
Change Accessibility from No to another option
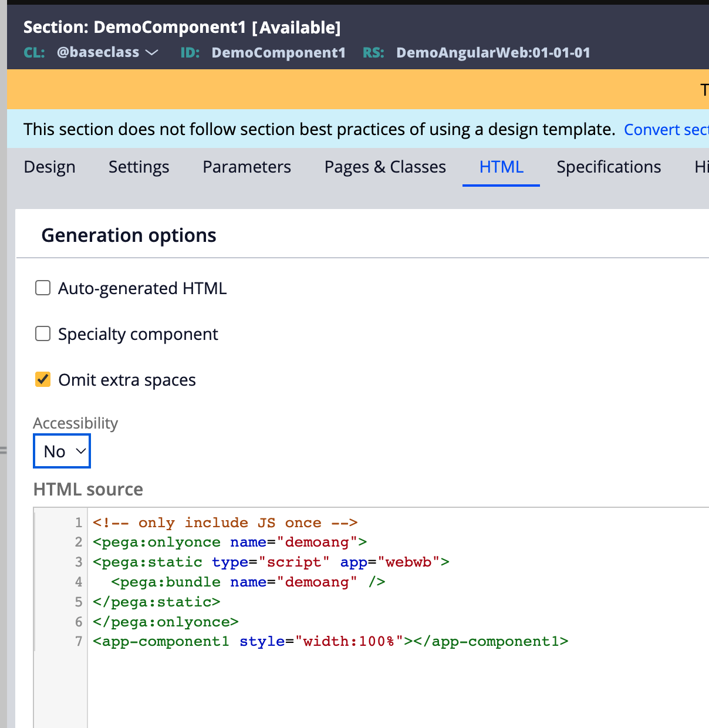click(62, 451)
